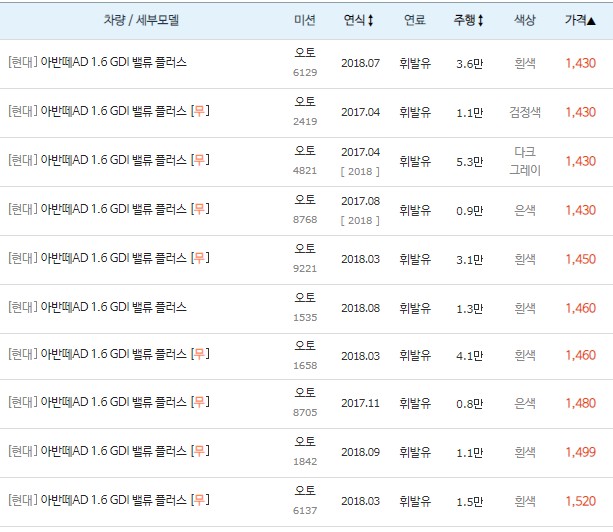Click plate number 4821
The height and width of the screenshot is (532, 613).
tap(305, 170)
